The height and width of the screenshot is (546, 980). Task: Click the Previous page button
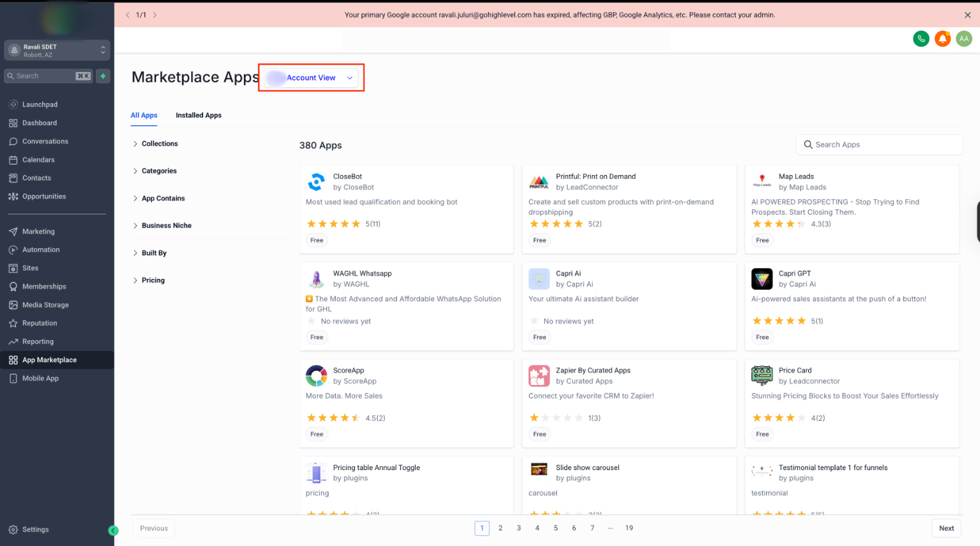(154, 528)
